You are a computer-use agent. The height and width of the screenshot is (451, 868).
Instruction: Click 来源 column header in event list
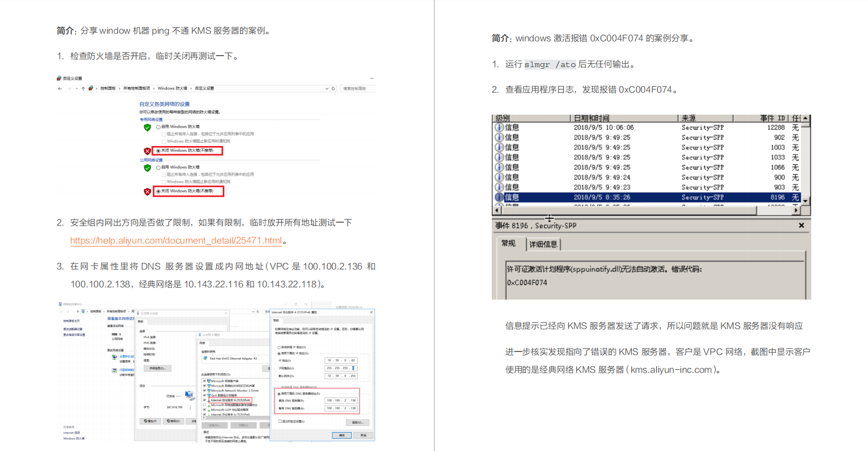(x=706, y=118)
